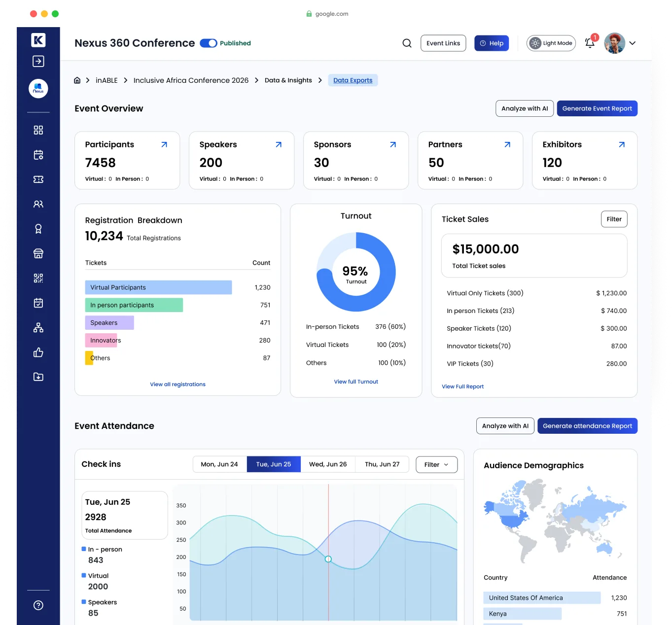
Task: Open the dashboard grid icon
Action: click(38, 130)
